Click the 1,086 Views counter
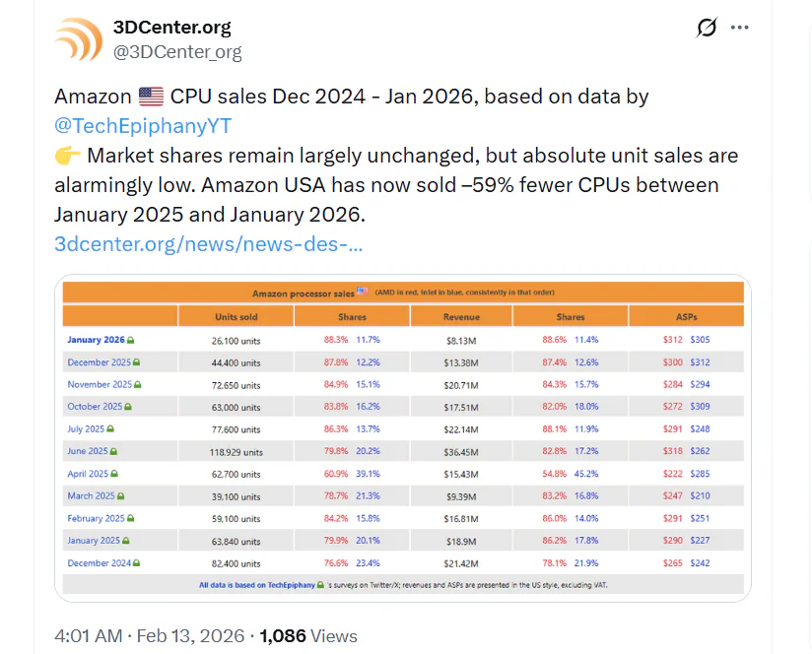Screen dimensions: 812x654 (283, 635)
